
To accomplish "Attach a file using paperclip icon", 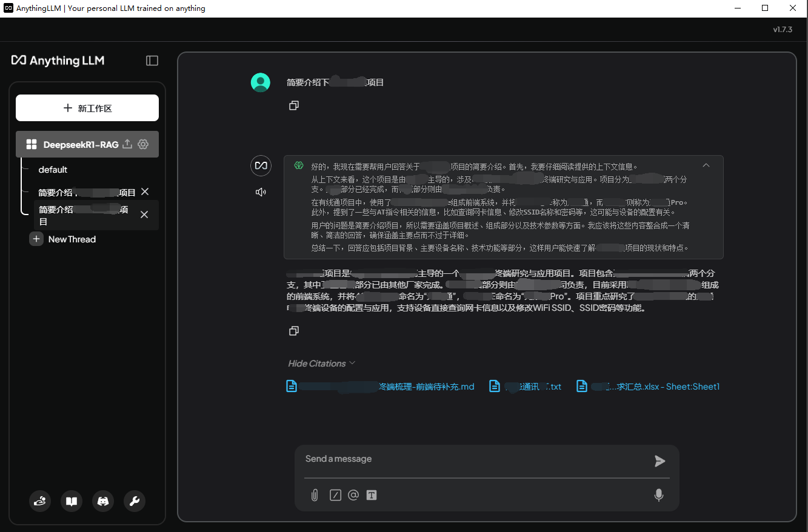I will (x=315, y=495).
